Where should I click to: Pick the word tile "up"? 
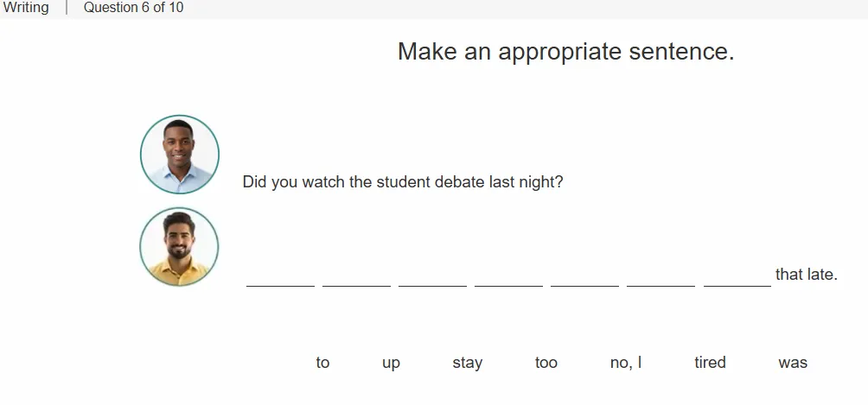[x=391, y=363]
